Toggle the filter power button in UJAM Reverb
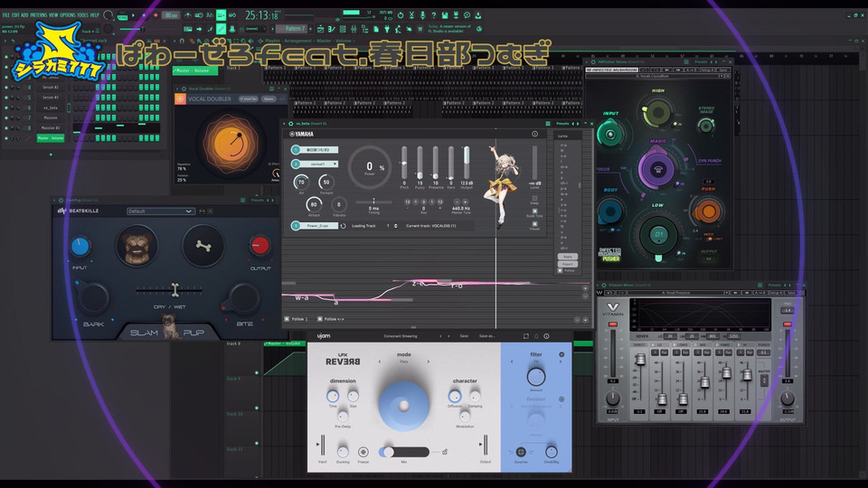This screenshot has width=868, height=488. tap(561, 354)
